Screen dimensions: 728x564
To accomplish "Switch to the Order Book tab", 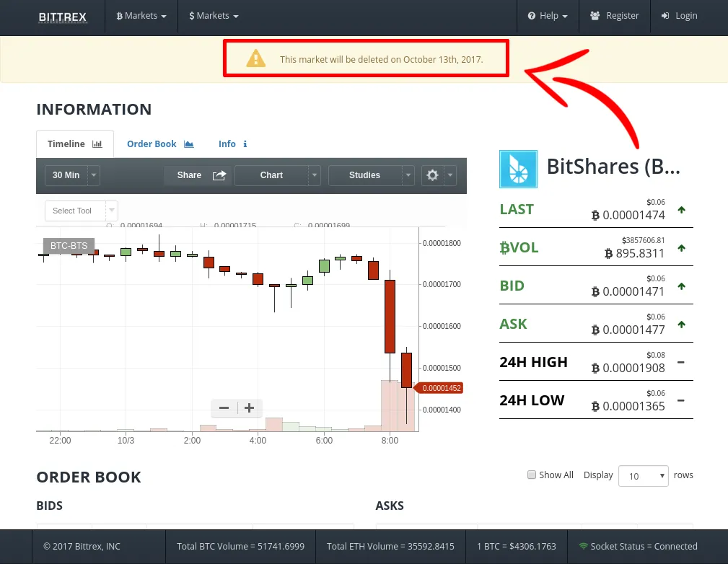I will 160,144.
